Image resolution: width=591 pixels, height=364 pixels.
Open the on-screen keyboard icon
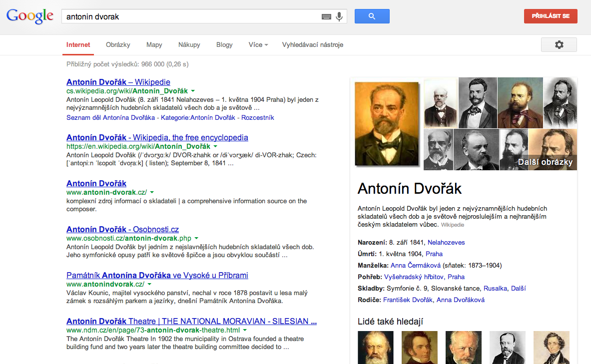click(326, 16)
